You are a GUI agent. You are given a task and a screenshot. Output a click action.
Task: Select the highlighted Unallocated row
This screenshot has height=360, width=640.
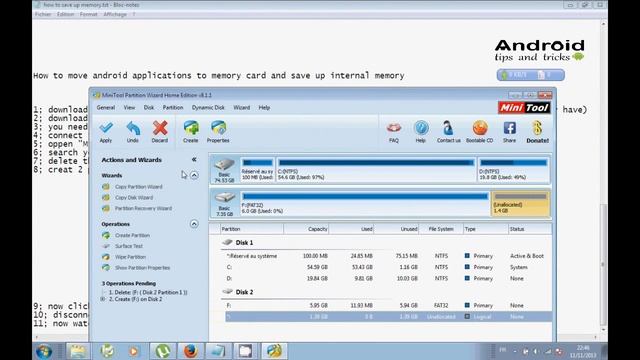click(388, 317)
